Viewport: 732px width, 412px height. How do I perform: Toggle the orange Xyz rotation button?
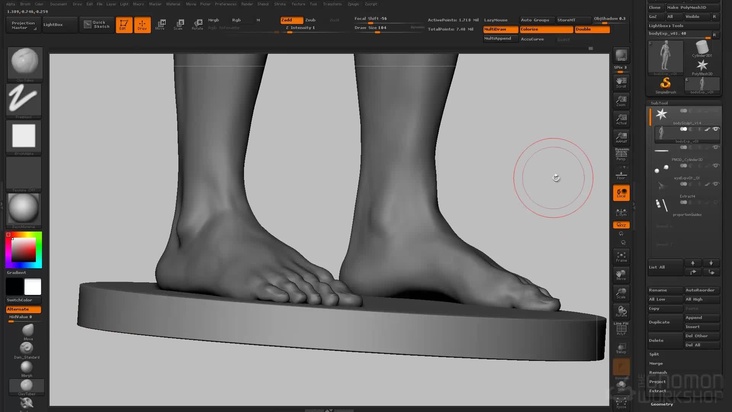pos(621,225)
